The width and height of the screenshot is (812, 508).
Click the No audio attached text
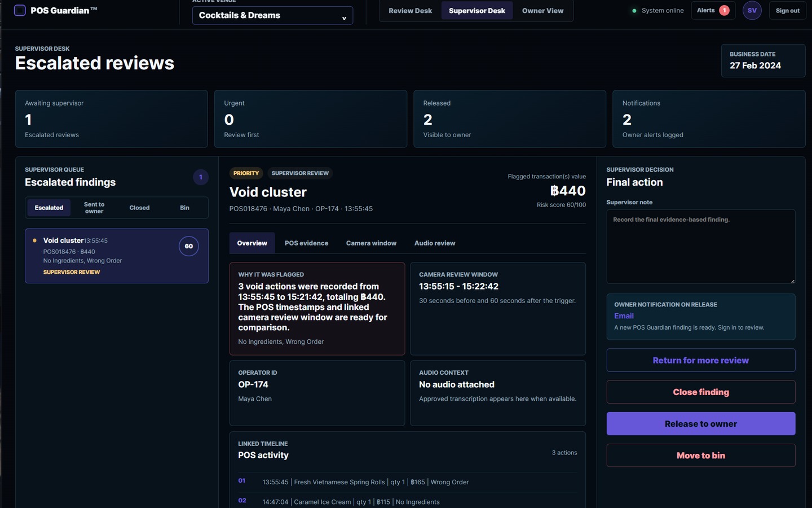pos(457,384)
